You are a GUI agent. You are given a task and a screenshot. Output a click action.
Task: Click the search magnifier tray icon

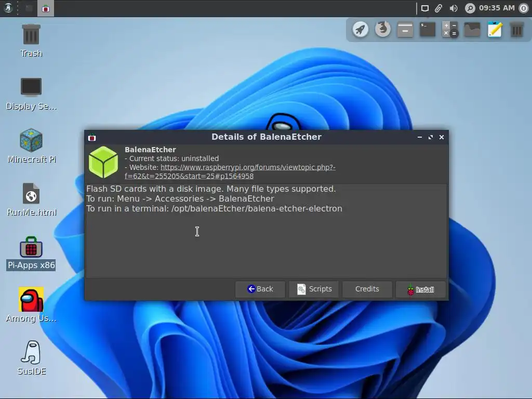[x=470, y=8]
